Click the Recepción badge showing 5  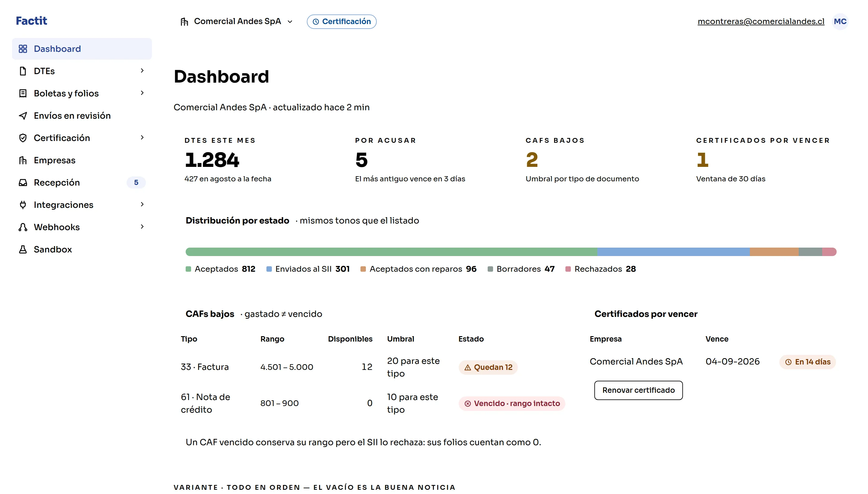click(136, 183)
